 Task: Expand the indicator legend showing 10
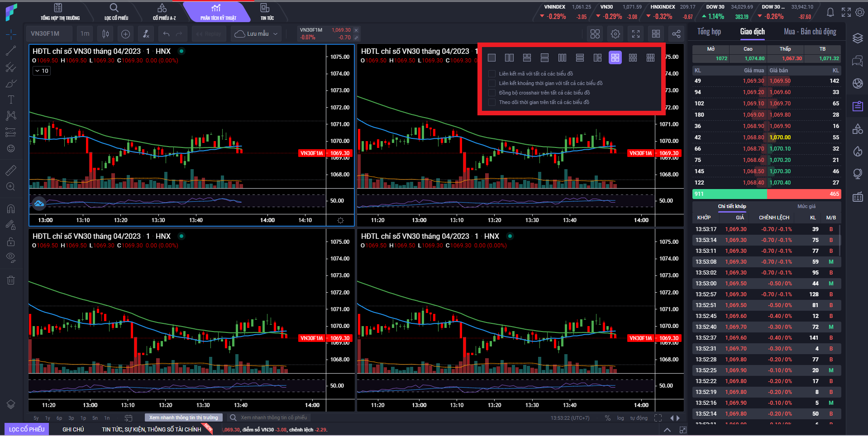pos(42,71)
